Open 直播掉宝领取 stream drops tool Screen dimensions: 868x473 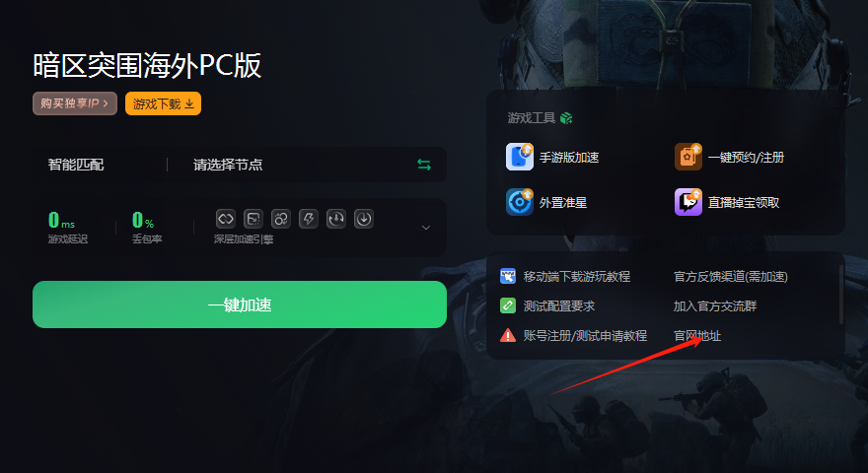pos(727,202)
